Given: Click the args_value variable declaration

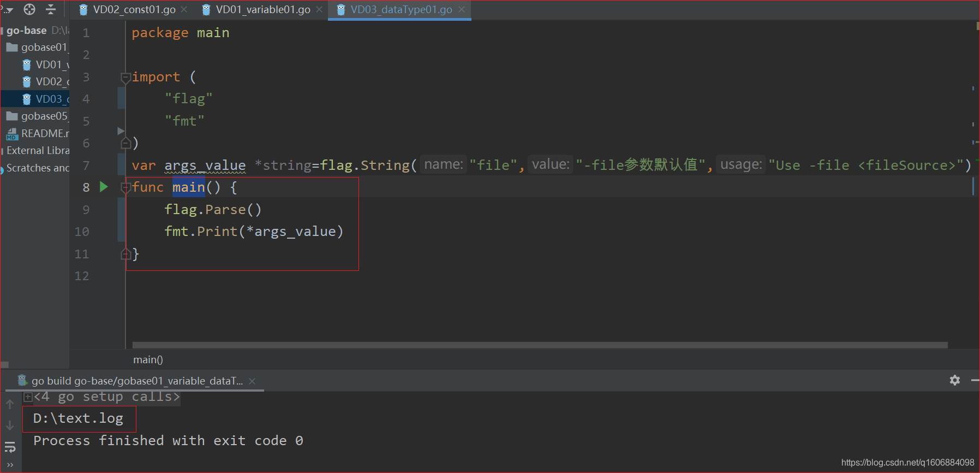Looking at the screenshot, I should [205, 165].
